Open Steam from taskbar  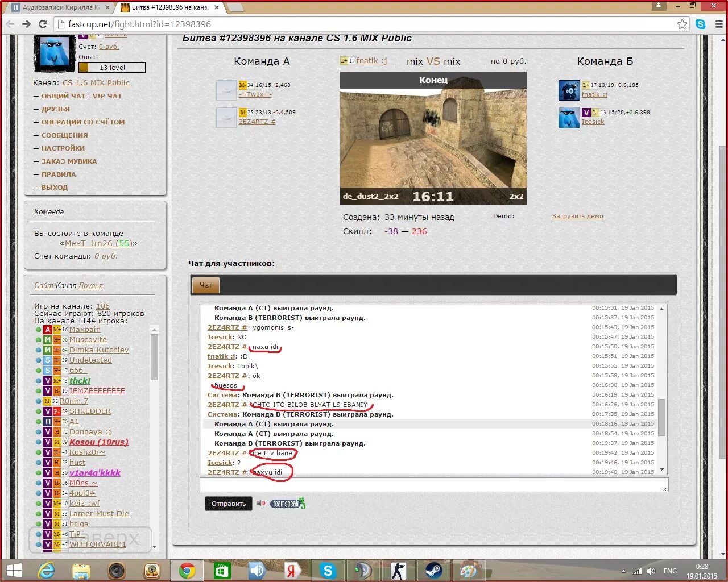pos(433,570)
